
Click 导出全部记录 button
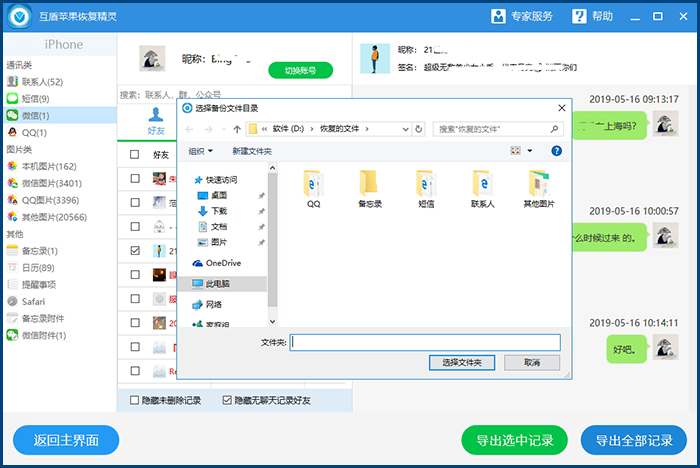pos(634,440)
